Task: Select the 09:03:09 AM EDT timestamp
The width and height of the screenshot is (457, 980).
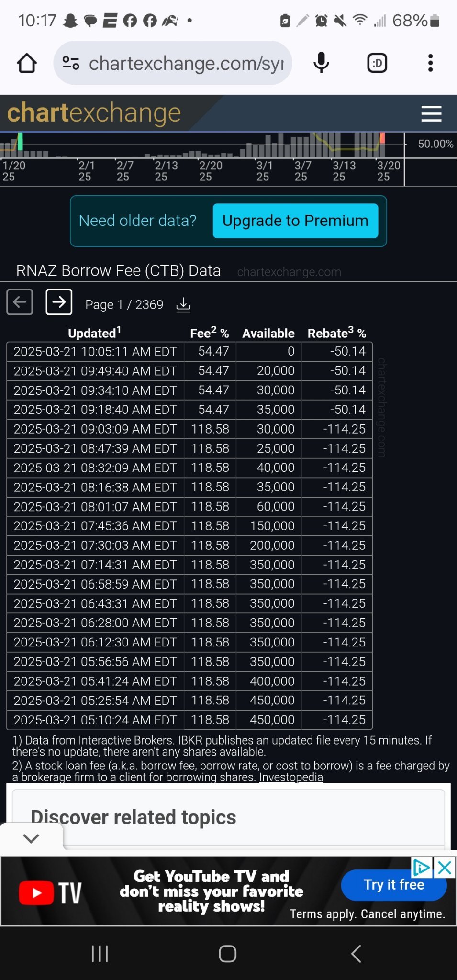Action: click(95, 429)
